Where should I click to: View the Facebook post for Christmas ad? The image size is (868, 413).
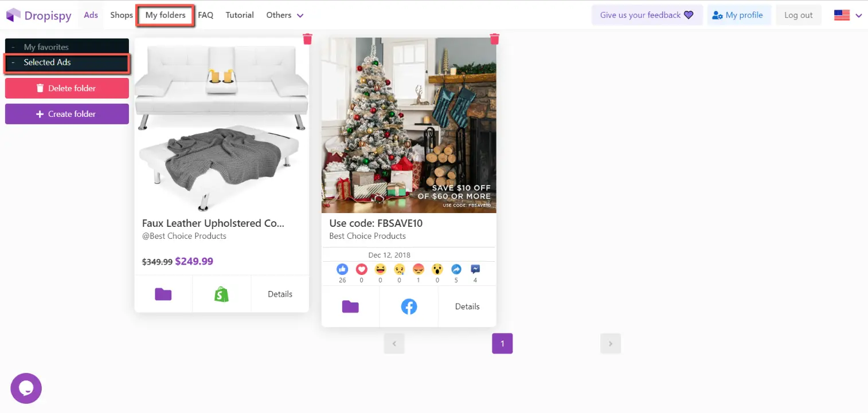(x=408, y=306)
